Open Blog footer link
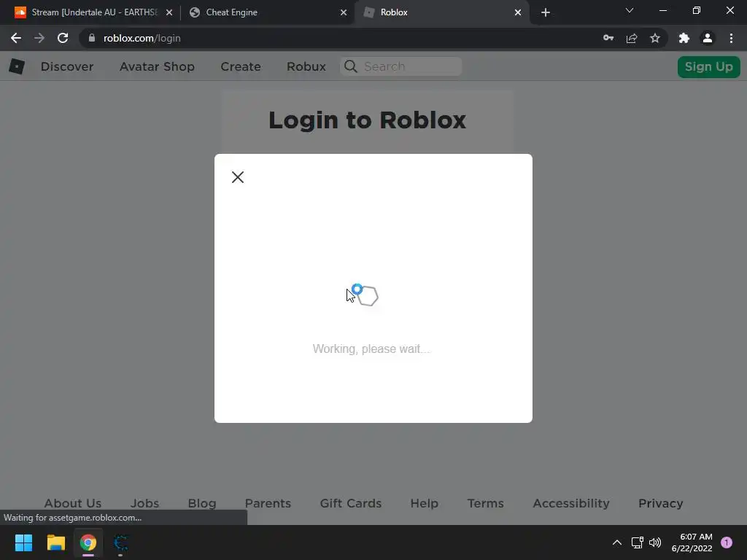Image resolution: width=747 pixels, height=560 pixels. point(202,503)
